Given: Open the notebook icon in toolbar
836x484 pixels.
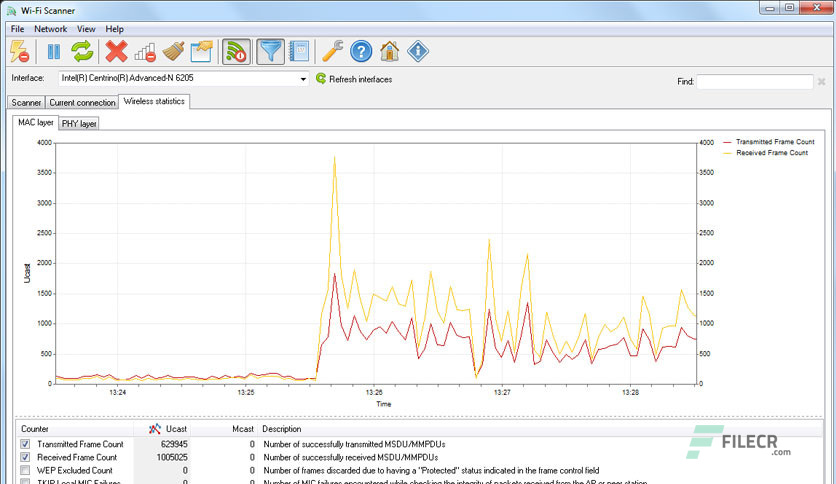Looking at the screenshot, I should pyautogui.click(x=299, y=52).
